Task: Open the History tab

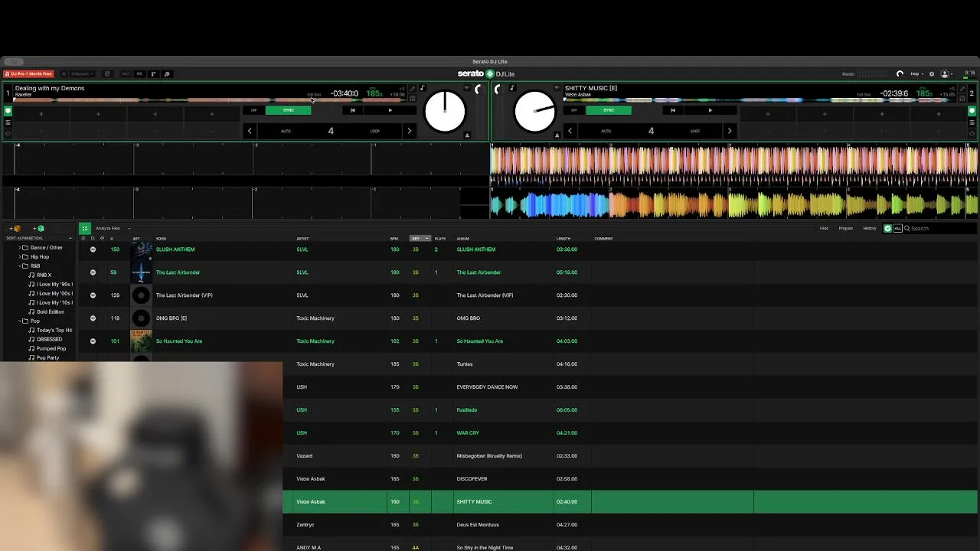Action: pyautogui.click(x=870, y=228)
